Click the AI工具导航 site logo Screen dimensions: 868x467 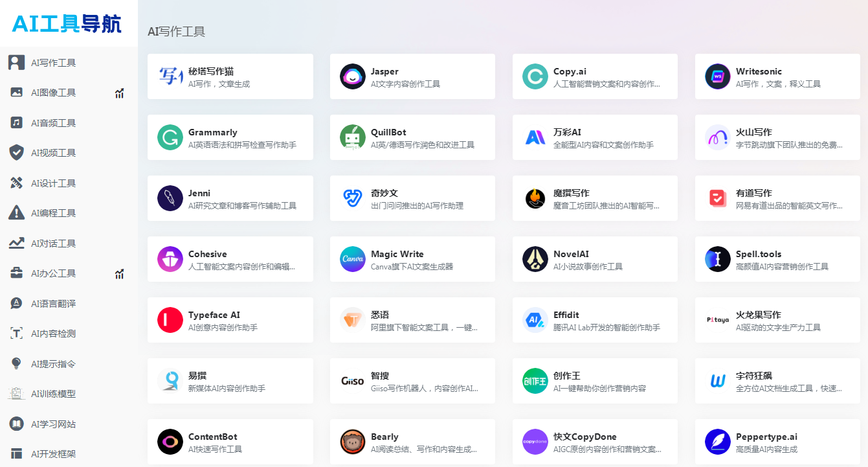67,24
